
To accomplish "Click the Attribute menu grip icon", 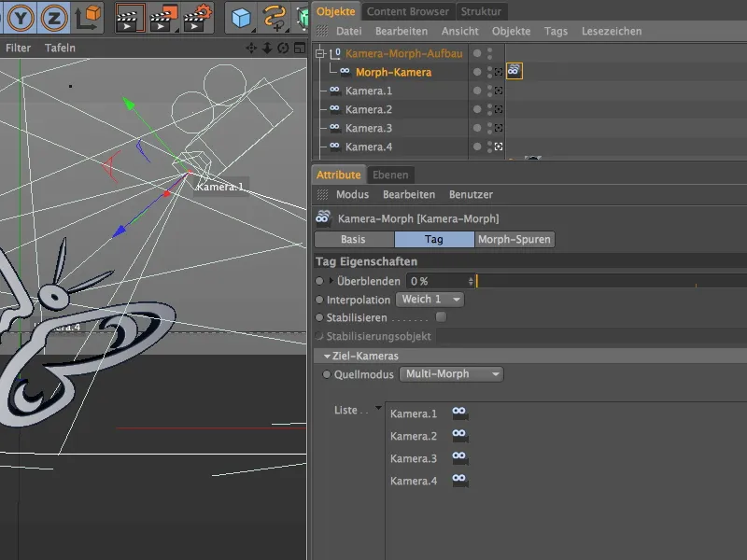I will (322, 194).
